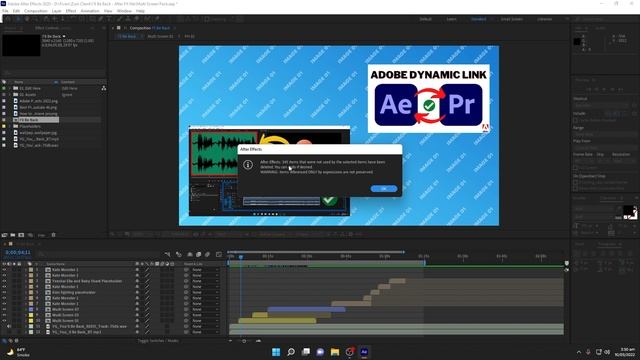Image resolution: width=640 pixels, height=360 pixels.
Task: Click the Windows Start button
Action: [x=276, y=352]
